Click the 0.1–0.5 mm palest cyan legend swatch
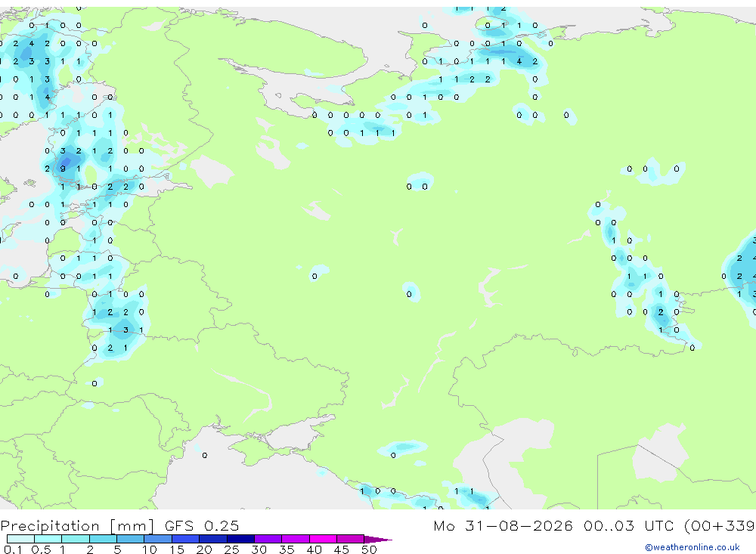 20,539
